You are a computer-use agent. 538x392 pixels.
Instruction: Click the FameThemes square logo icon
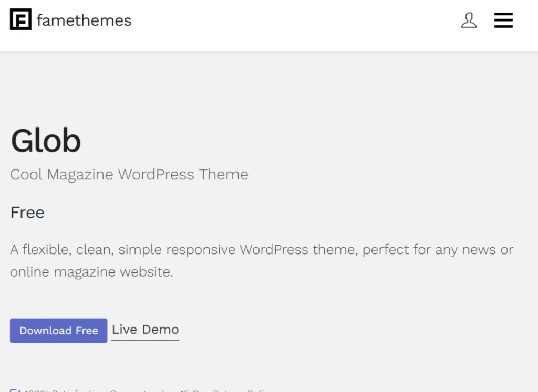(21, 20)
